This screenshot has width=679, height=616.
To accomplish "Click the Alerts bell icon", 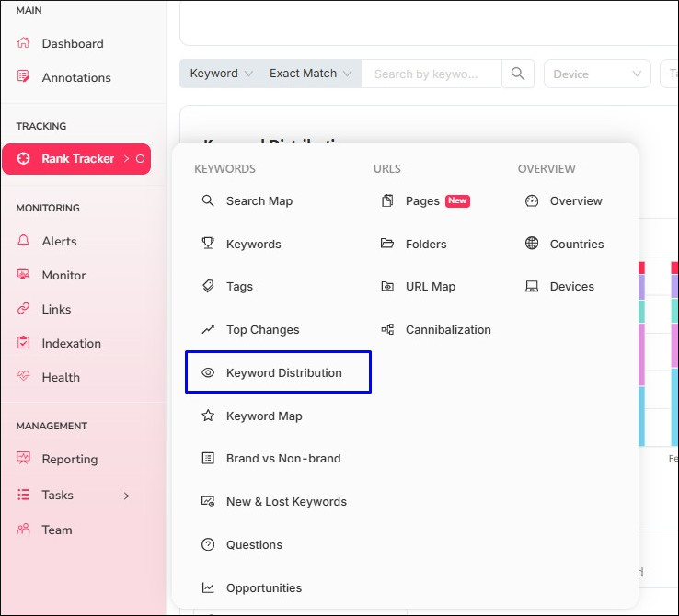I will (x=23, y=240).
